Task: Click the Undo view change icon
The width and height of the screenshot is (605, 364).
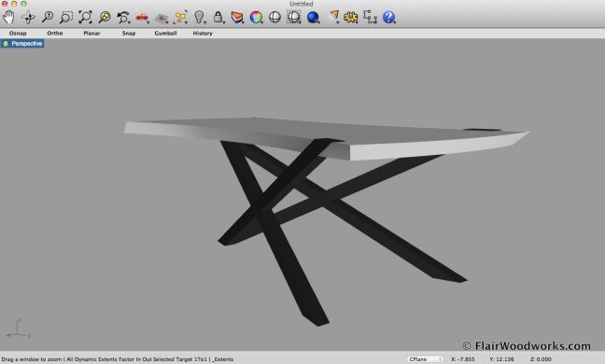Action: (x=123, y=18)
